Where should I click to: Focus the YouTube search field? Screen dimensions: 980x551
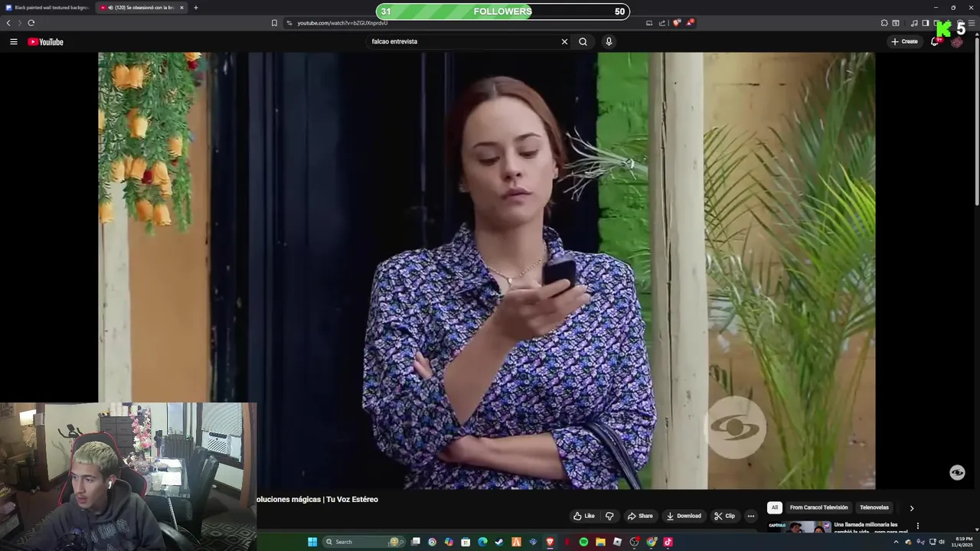click(x=463, y=41)
